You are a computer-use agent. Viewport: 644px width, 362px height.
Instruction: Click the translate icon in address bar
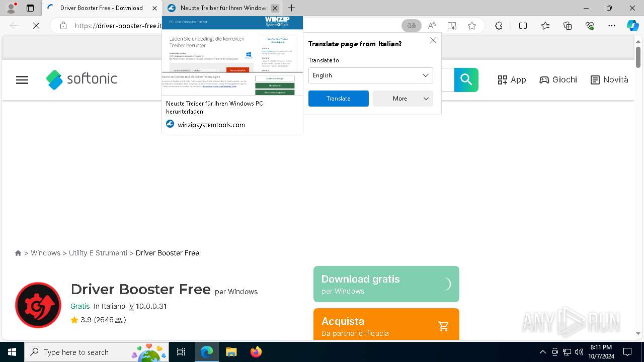click(412, 26)
